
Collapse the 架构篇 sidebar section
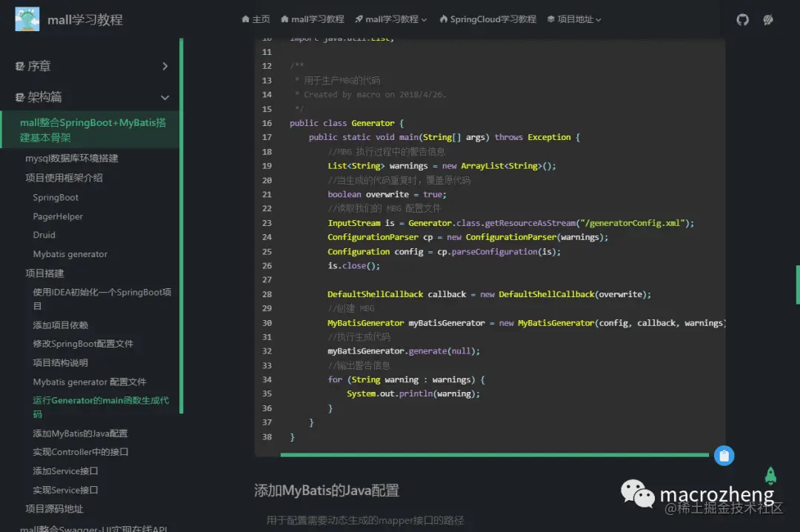(91, 97)
